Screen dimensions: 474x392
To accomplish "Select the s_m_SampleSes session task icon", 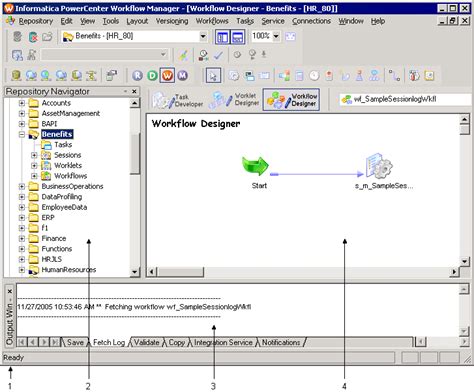I will 379,166.
